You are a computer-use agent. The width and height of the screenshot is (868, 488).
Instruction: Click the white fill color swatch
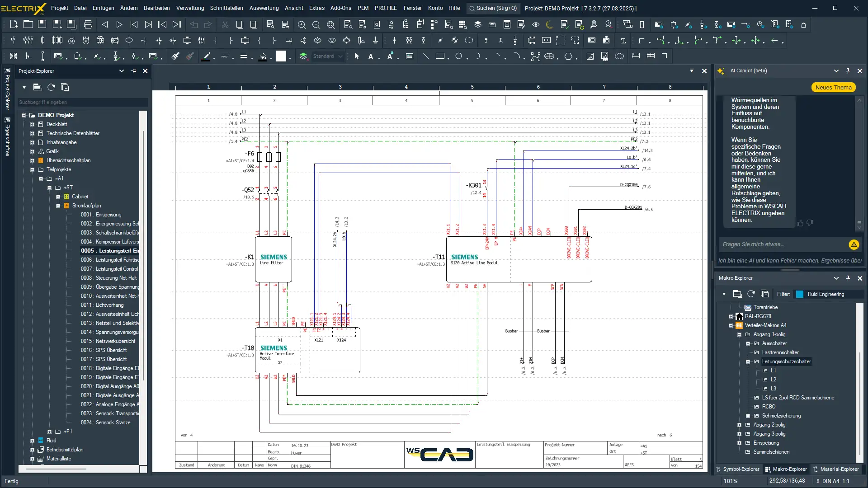(281, 56)
